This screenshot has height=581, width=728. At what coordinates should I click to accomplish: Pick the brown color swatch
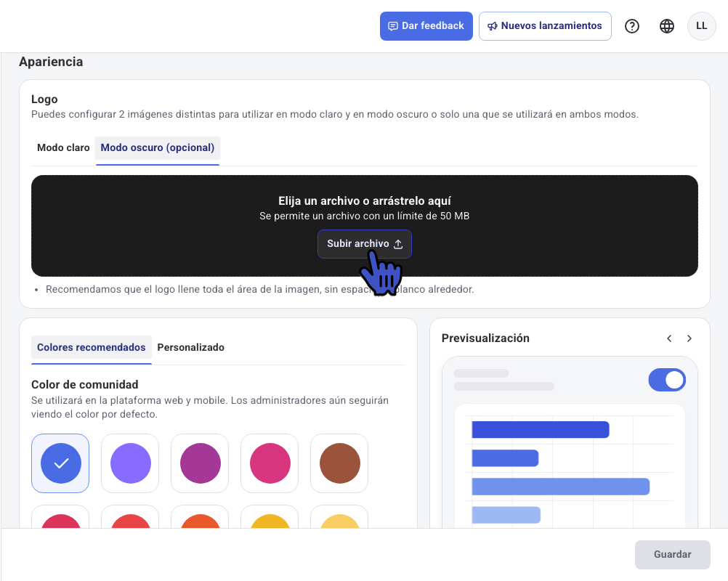[x=339, y=463]
